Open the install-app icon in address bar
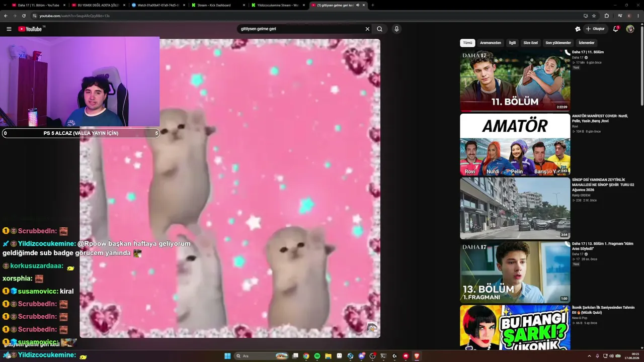This screenshot has height=362, width=644. click(x=586, y=16)
